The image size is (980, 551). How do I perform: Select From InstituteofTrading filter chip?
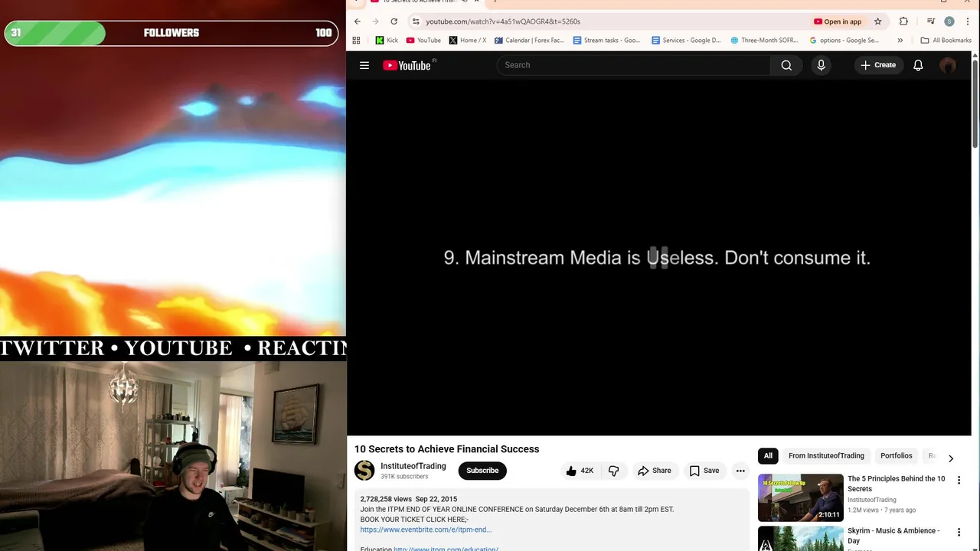tap(826, 455)
